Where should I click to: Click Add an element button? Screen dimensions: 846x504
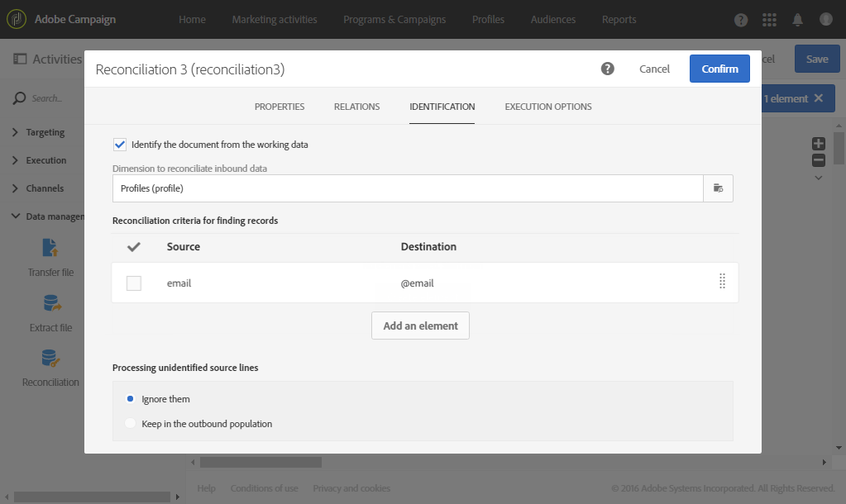[x=420, y=326]
